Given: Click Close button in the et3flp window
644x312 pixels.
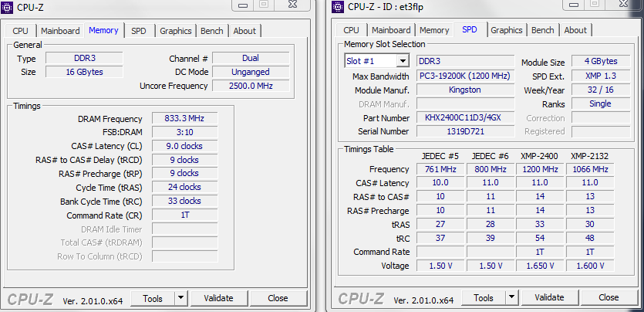Looking at the screenshot, I should click(609, 297).
